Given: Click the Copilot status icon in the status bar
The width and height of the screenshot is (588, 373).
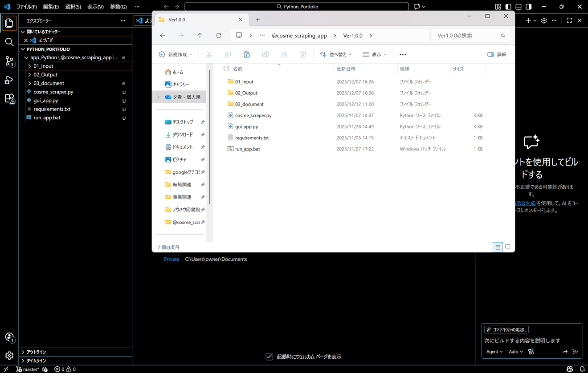Looking at the screenshot, I should pos(570,369).
